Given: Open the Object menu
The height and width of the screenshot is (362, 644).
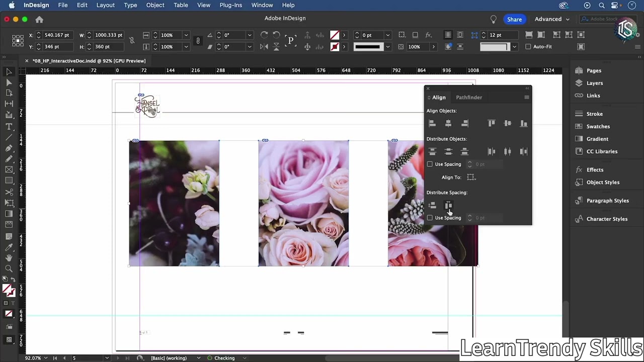Looking at the screenshot, I should (x=155, y=5).
